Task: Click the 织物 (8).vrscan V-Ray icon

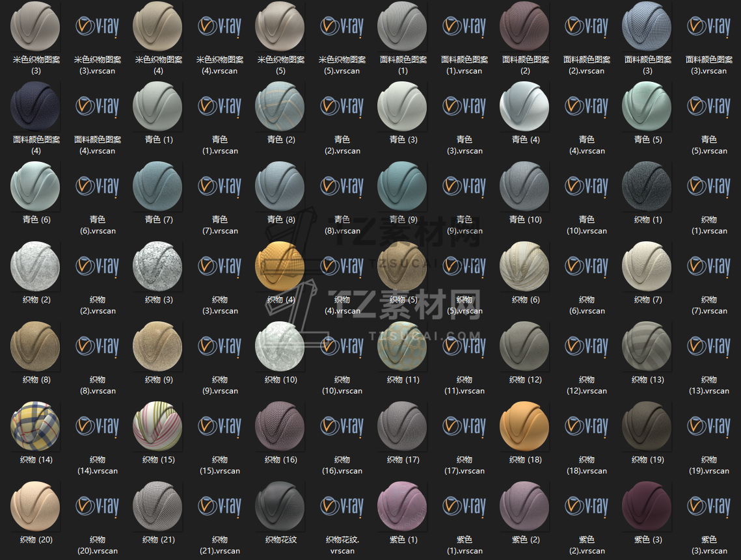Action: point(98,347)
